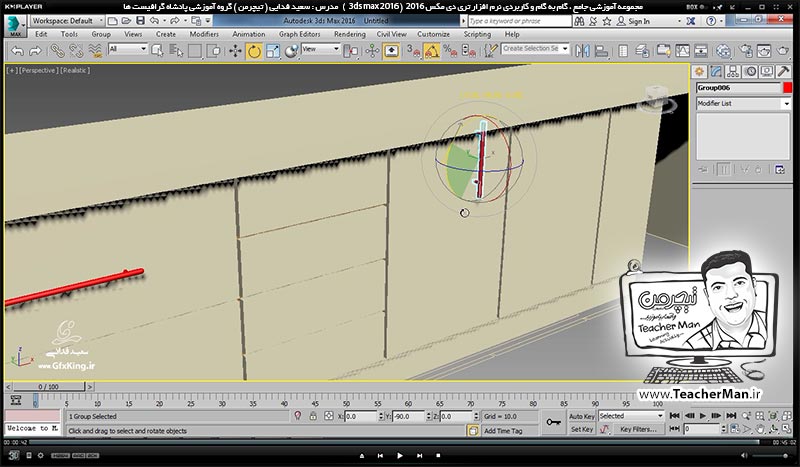800x467 pixels.
Task: Activate the Select Object tool
Action: pos(157,51)
